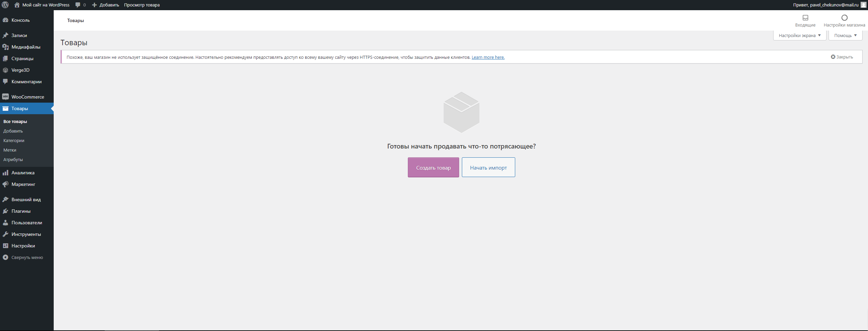Open the Консоль menu item

pyautogui.click(x=27, y=20)
